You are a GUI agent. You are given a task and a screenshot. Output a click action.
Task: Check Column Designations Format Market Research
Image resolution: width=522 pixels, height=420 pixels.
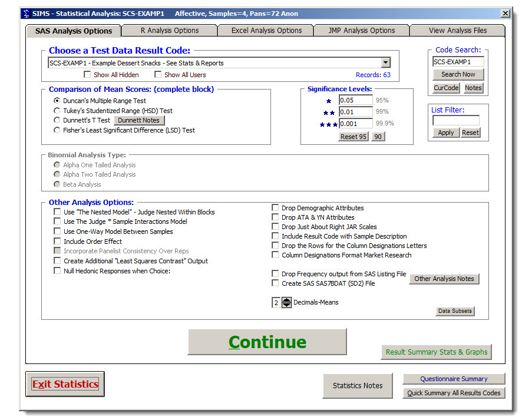click(275, 255)
